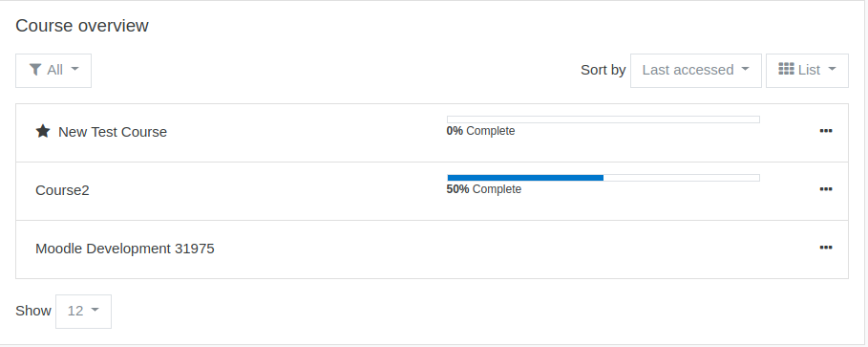Open the New Test Course link

click(x=113, y=132)
